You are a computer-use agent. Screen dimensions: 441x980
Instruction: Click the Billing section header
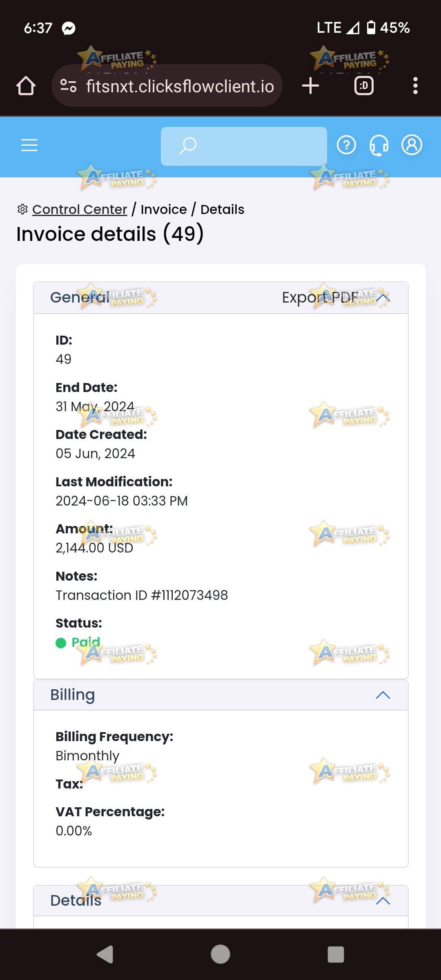[x=221, y=695]
